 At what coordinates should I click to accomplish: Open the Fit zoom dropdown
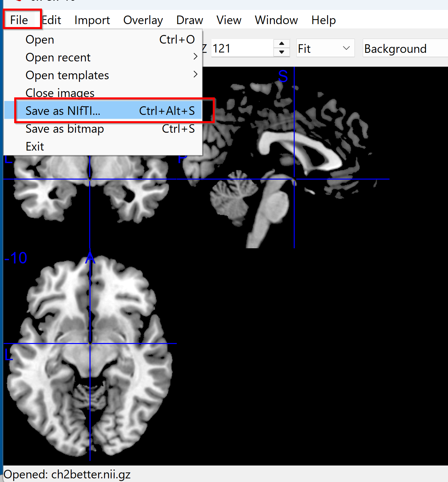(325, 49)
